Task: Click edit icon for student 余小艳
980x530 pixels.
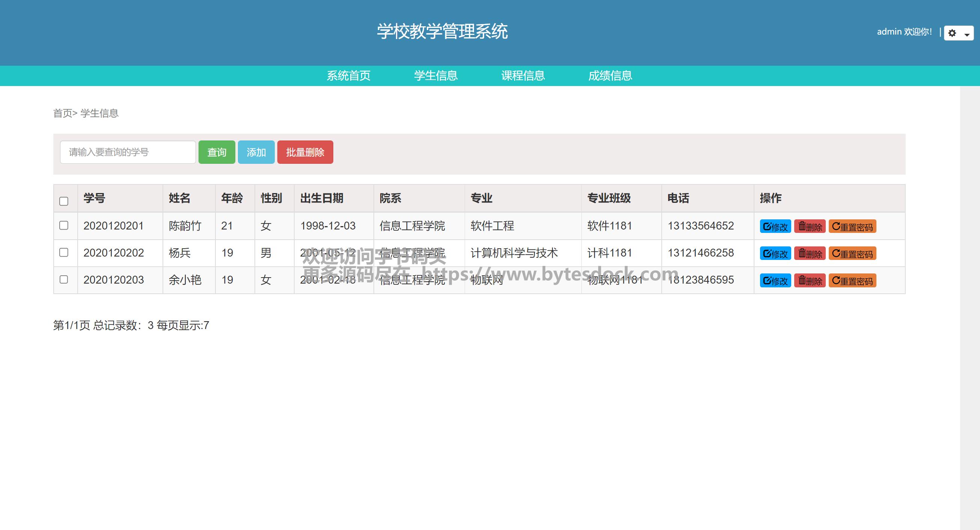Action: click(767, 281)
